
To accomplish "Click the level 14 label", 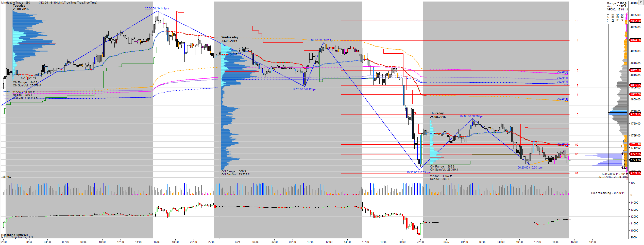I will click(x=577, y=40).
